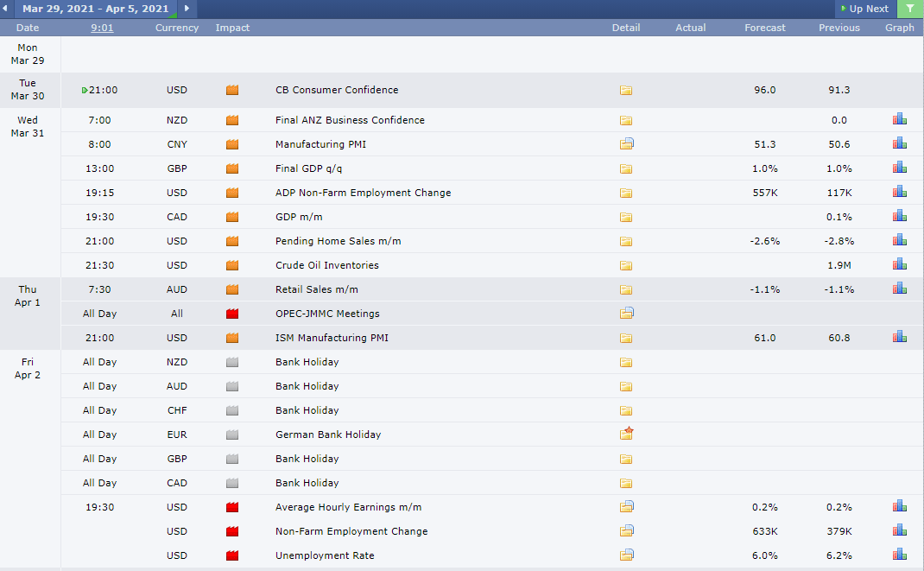Open detail folder for German Bank Holiday
This screenshot has width=924, height=571.
(x=626, y=434)
